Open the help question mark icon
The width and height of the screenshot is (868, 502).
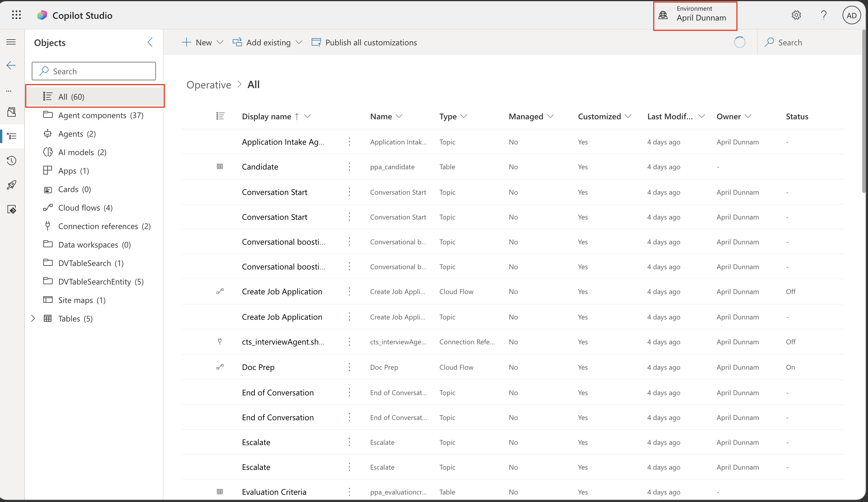click(824, 15)
